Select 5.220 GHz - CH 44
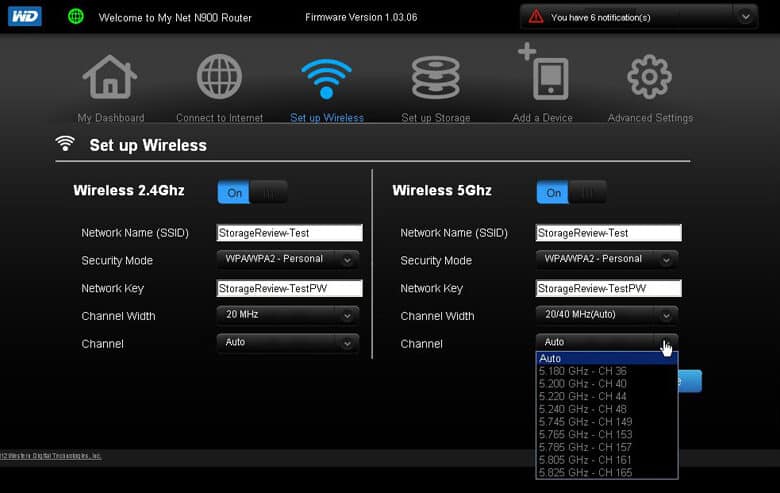The width and height of the screenshot is (780, 493). pos(607,396)
